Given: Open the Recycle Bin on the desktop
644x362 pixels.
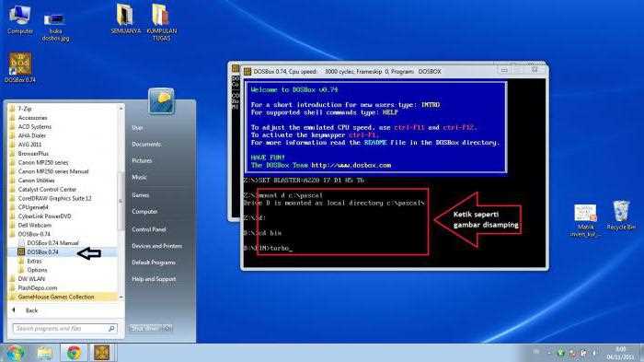Looking at the screenshot, I should coord(621,216).
